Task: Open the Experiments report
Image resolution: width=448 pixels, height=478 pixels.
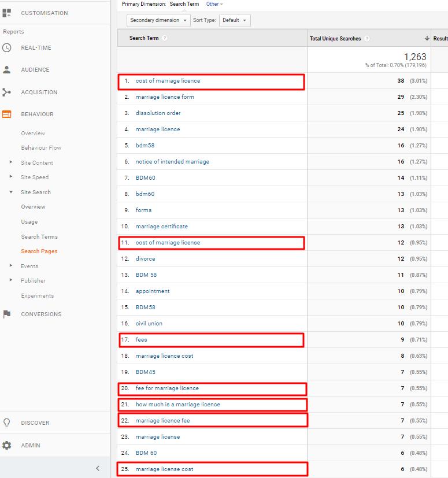Action: point(38,296)
